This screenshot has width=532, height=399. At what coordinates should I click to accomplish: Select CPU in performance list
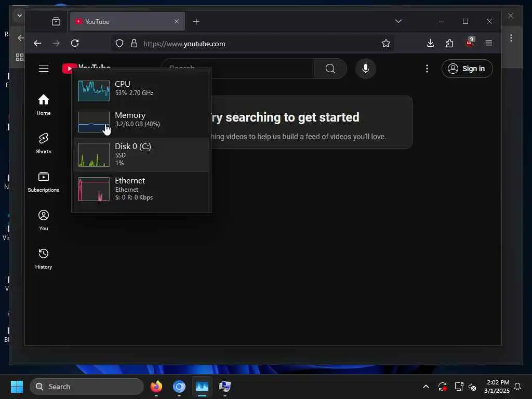click(141, 90)
